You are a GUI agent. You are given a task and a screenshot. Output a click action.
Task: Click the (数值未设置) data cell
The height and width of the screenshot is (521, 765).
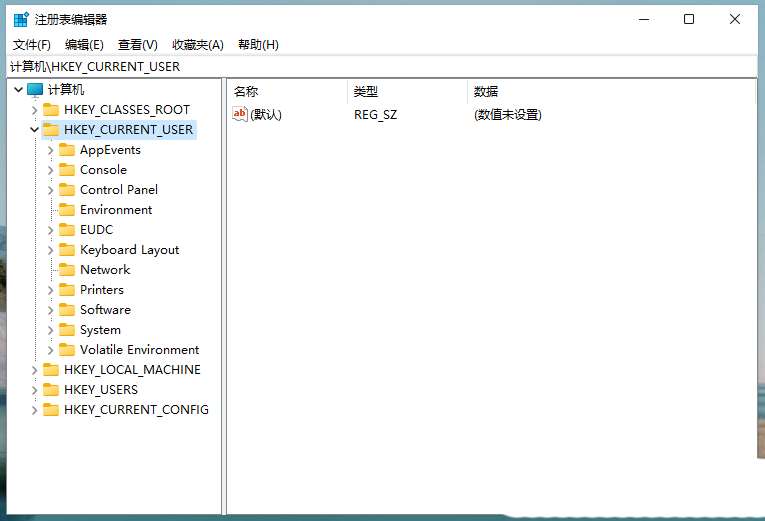click(508, 115)
